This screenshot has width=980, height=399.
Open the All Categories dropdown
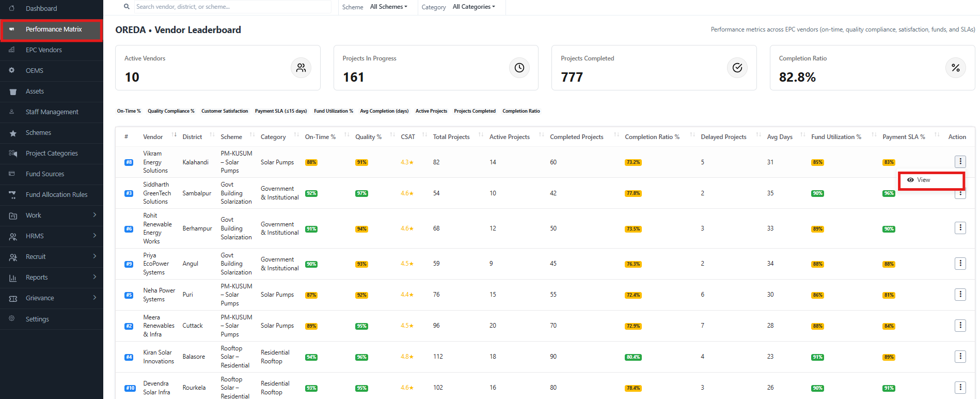(x=473, y=7)
